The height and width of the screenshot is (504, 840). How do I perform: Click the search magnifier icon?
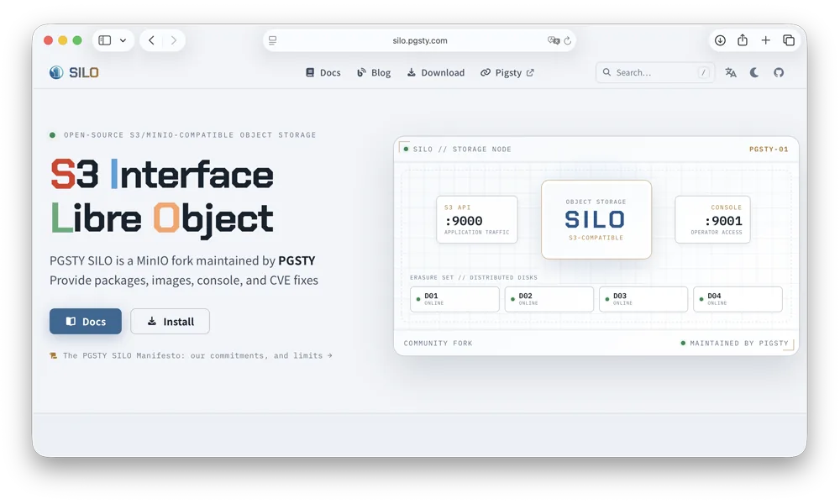point(606,72)
